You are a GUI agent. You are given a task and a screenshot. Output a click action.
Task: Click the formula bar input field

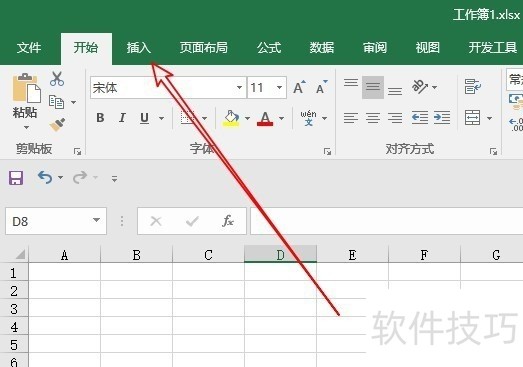pos(387,221)
